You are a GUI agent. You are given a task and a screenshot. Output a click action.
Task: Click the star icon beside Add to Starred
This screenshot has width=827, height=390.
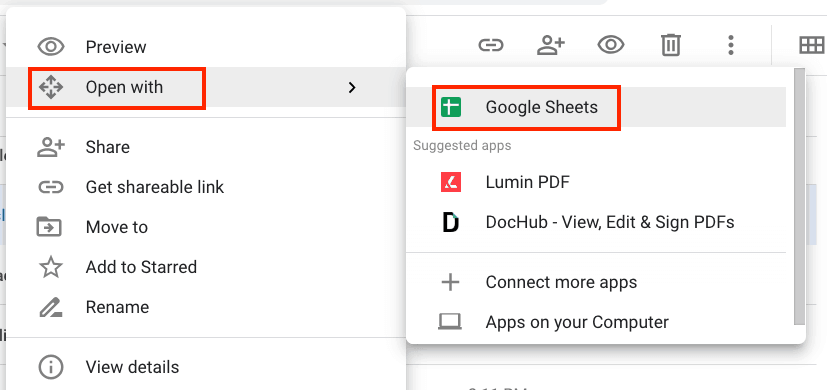51,267
